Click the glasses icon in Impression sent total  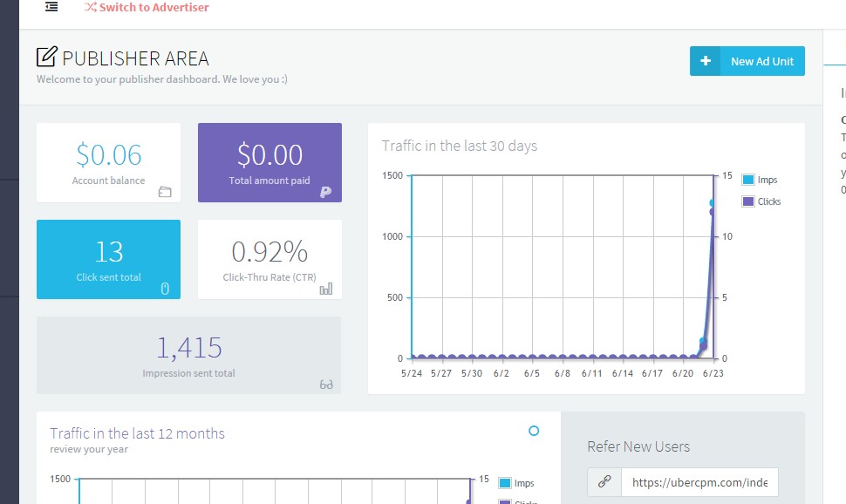click(326, 384)
